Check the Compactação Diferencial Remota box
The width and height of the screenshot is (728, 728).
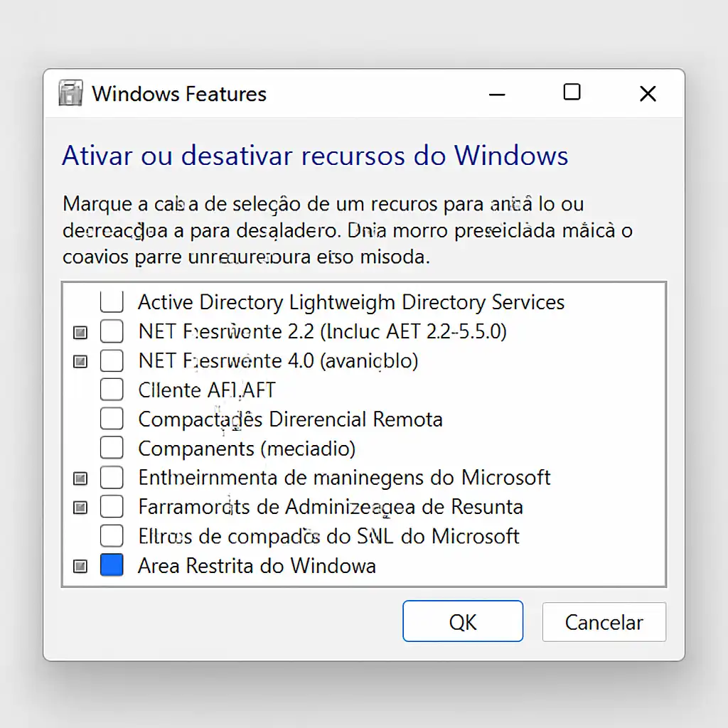[112, 419]
